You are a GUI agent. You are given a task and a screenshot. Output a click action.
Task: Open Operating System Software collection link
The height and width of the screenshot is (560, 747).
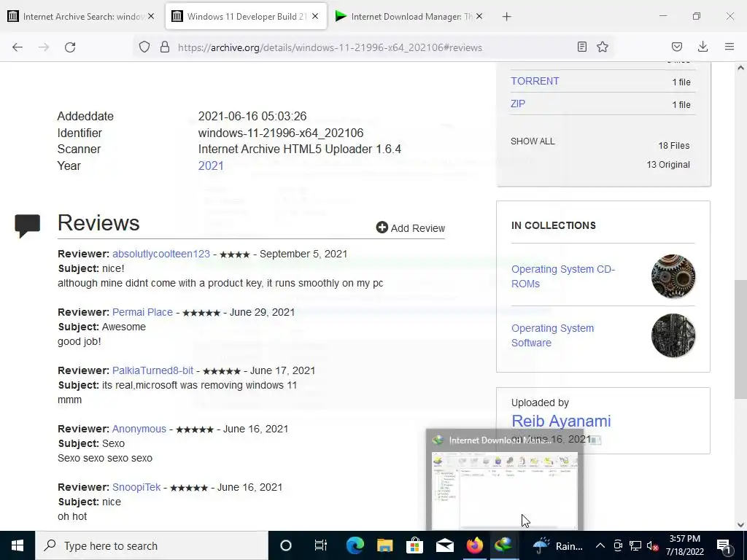pos(552,335)
